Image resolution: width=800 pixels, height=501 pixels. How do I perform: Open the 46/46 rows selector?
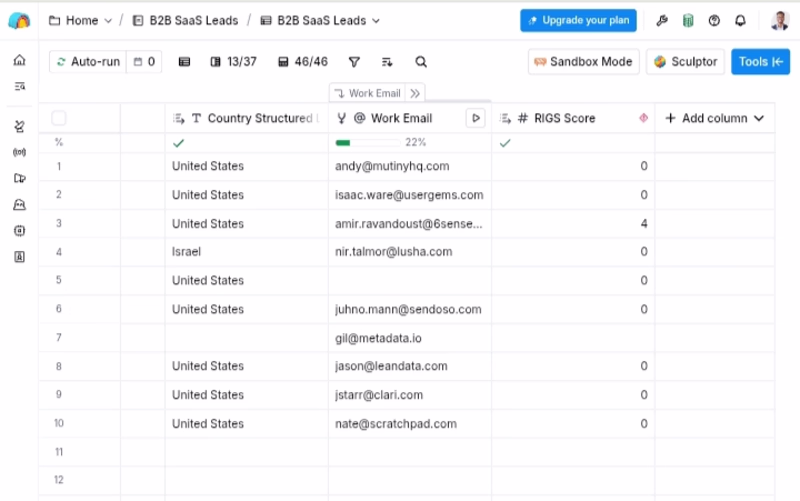(303, 62)
